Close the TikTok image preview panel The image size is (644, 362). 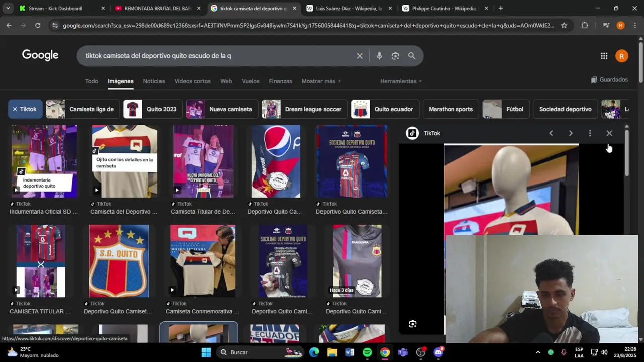click(609, 133)
